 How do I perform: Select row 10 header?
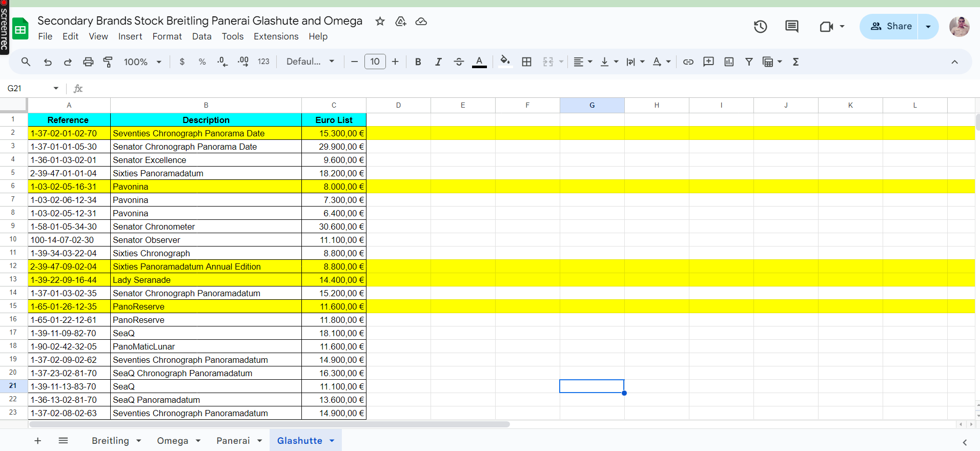click(x=13, y=239)
